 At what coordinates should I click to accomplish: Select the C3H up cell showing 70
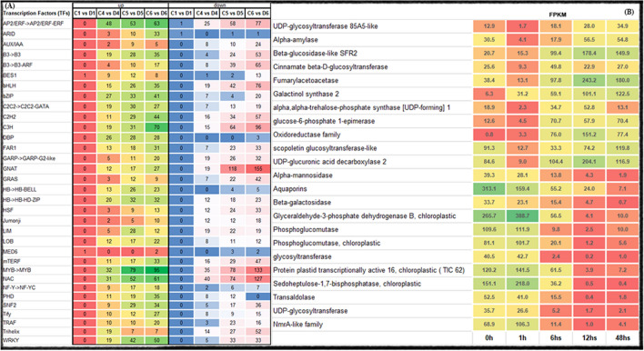[156, 127]
